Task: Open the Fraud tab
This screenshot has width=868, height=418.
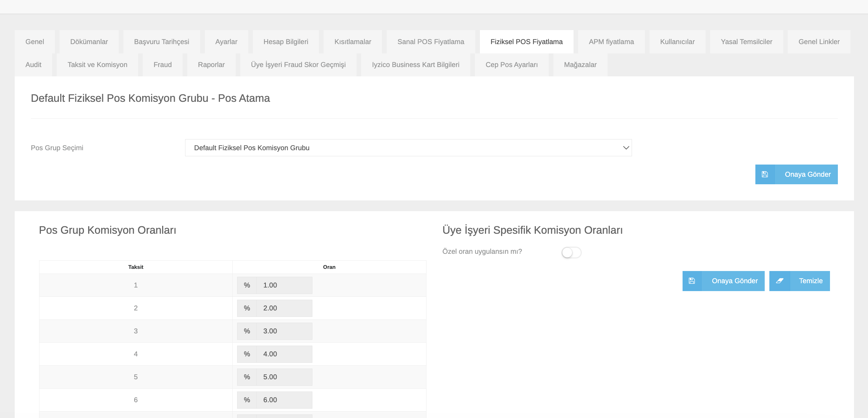Action: tap(162, 65)
